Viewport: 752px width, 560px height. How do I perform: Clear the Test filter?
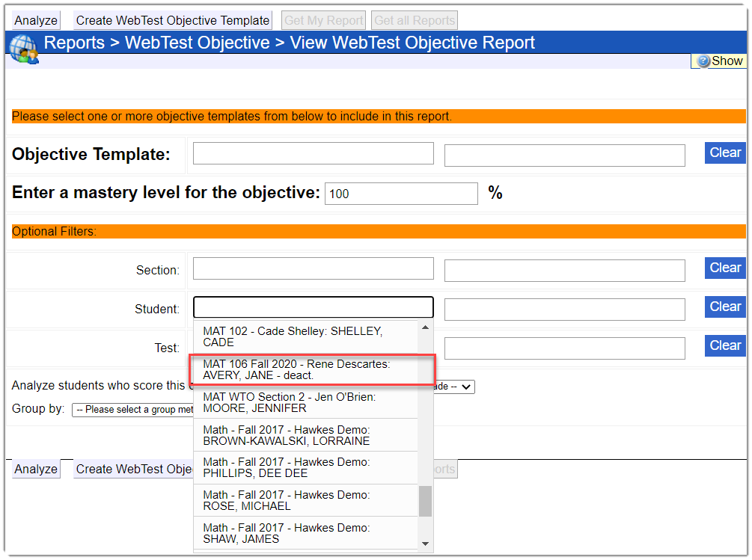(x=724, y=346)
